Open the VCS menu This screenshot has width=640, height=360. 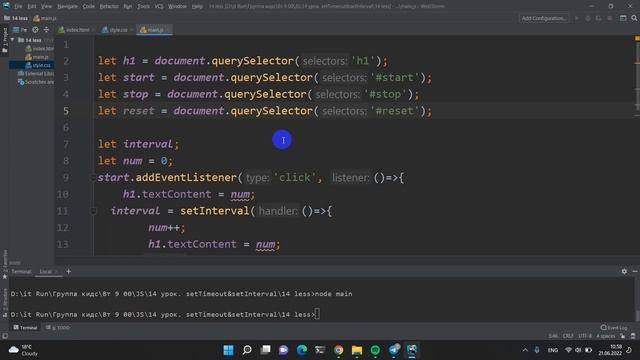coord(159,6)
